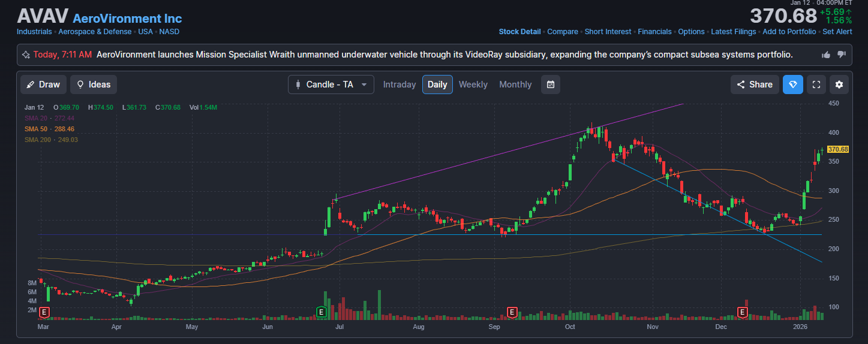The image size is (868, 344).
Task: Open the Industrials sector link
Action: (35, 32)
